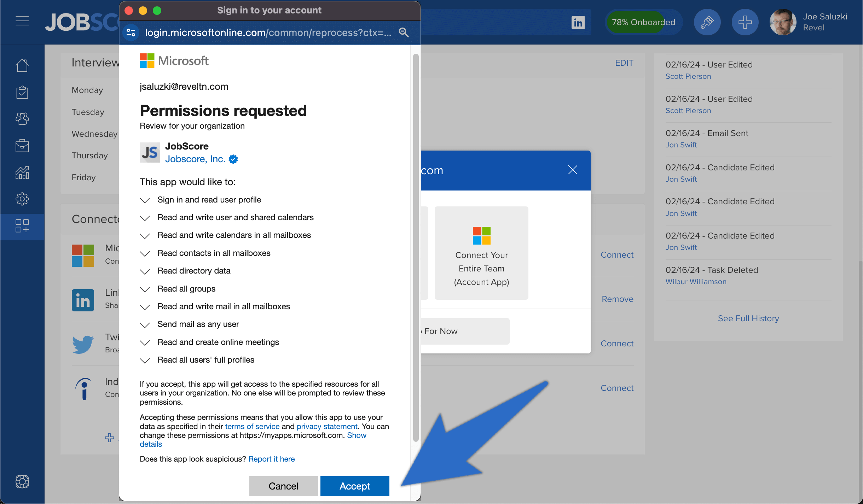Expand 'Read directory data' permission
Image resolution: width=863 pixels, height=504 pixels.
[145, 271]
